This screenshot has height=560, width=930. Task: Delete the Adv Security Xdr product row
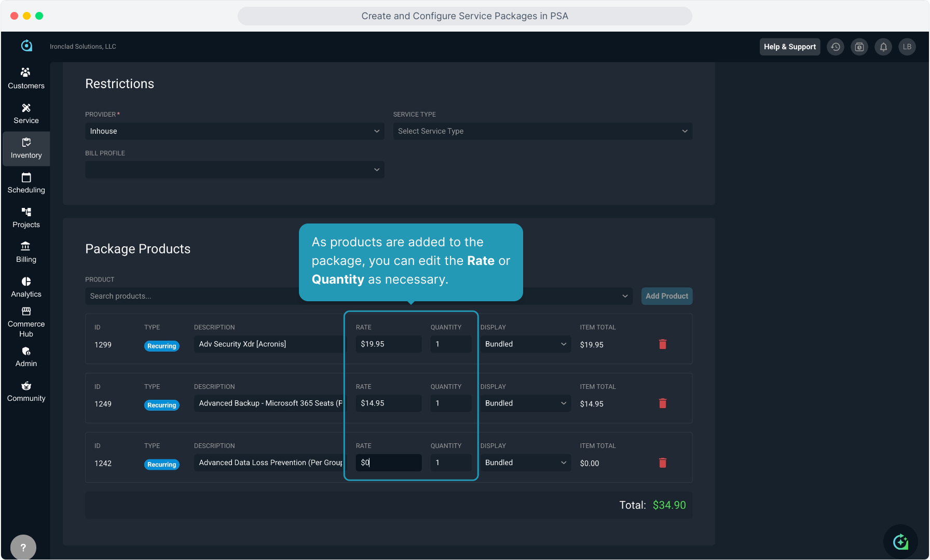click(662, 344)
